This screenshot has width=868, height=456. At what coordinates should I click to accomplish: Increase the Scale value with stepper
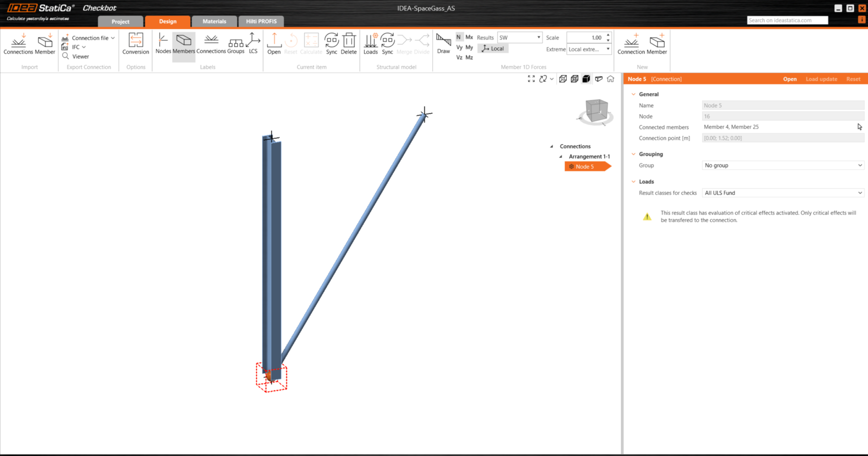click(x=608, y=35)
